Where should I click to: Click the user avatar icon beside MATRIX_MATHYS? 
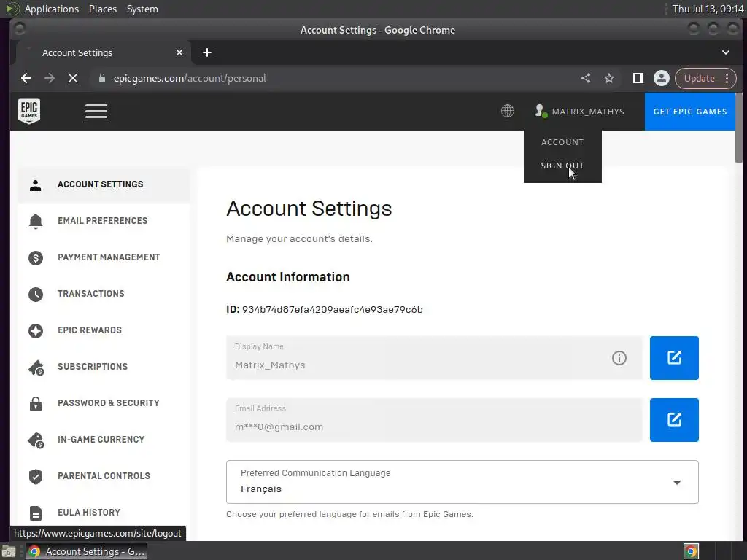click(x=541, y=111)
